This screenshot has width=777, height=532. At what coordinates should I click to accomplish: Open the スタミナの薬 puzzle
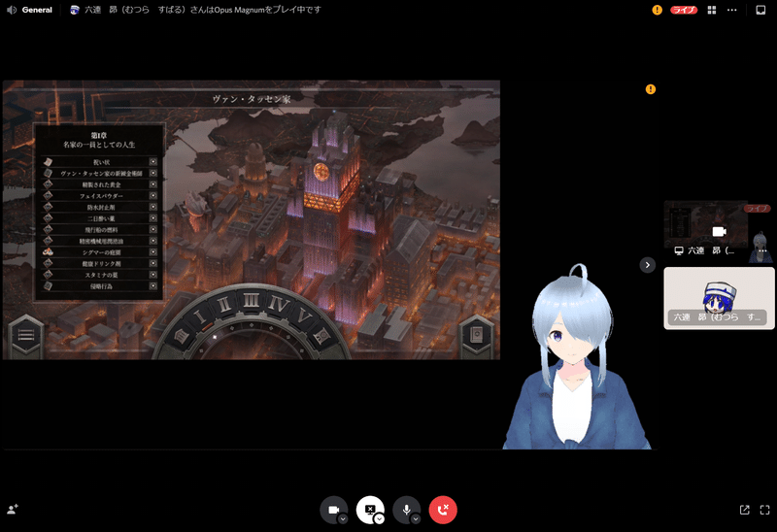[101, 275]
